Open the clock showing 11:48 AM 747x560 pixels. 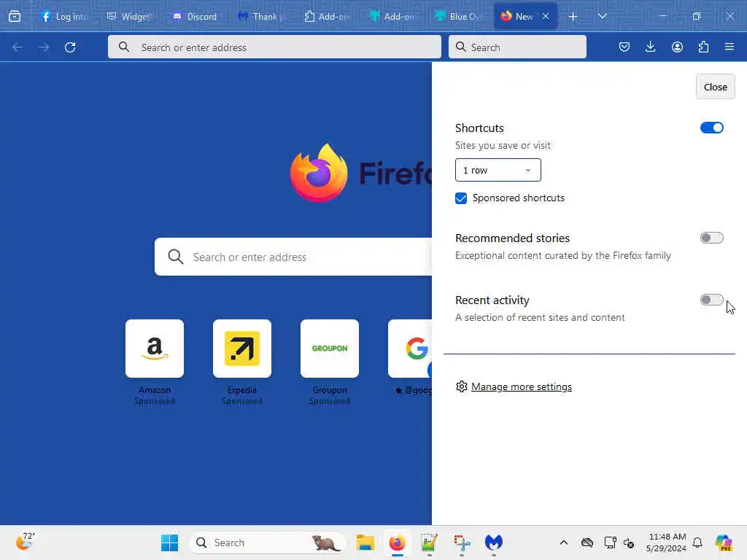pyautogui.click(x=667, y=542)
